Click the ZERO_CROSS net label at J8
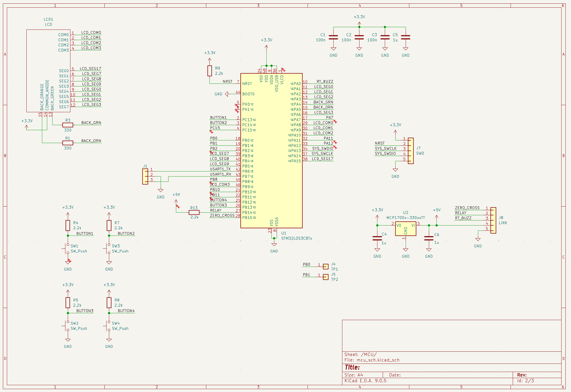Image resolution: width=571 pixels, height=392 pixels. tap(467, 208)
